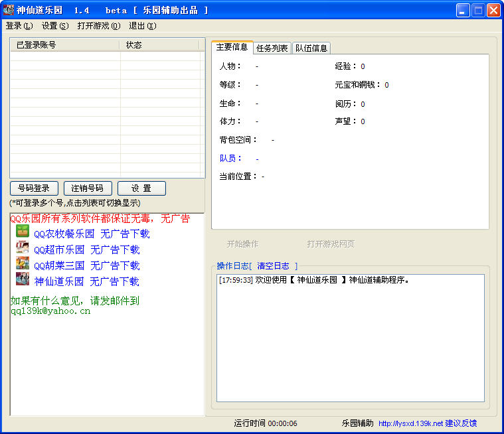Click the 建议反馈 feedback link
The image size is (504, 434).
[x=461, y=423]
